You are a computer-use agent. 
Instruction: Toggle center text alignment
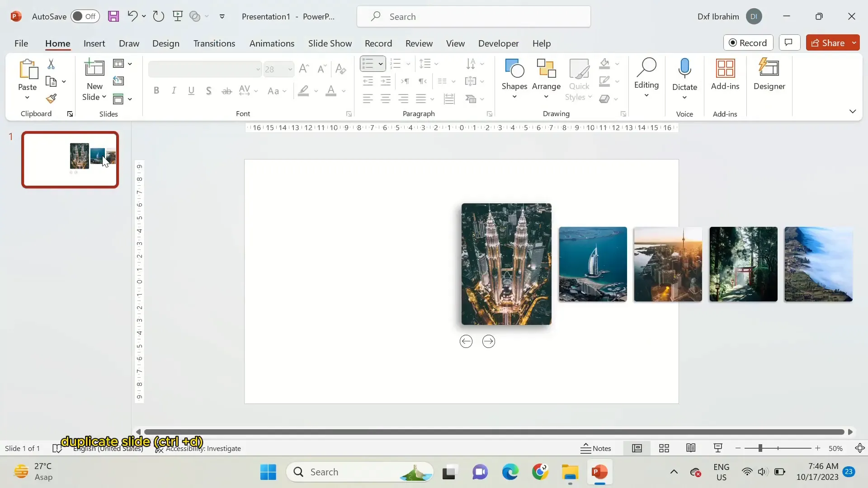(385, 99)
